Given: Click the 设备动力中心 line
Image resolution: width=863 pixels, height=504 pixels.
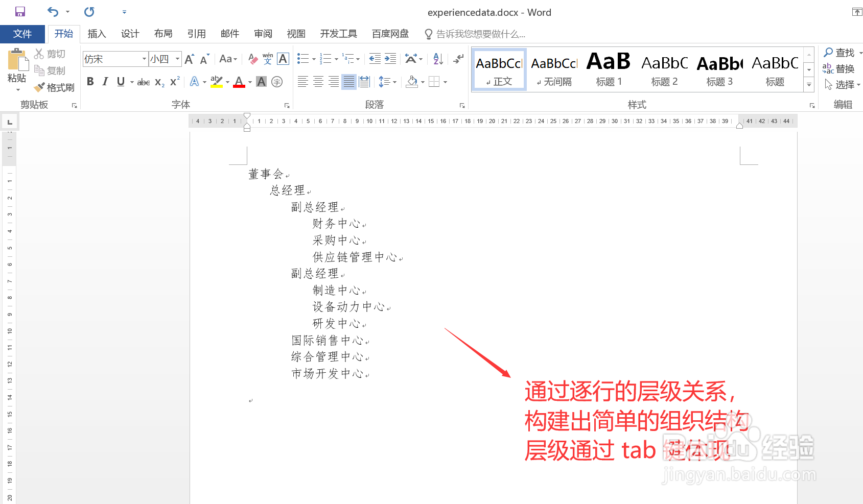Looking at the screenshot, I should pyautogui.click(x=348, y=307).
